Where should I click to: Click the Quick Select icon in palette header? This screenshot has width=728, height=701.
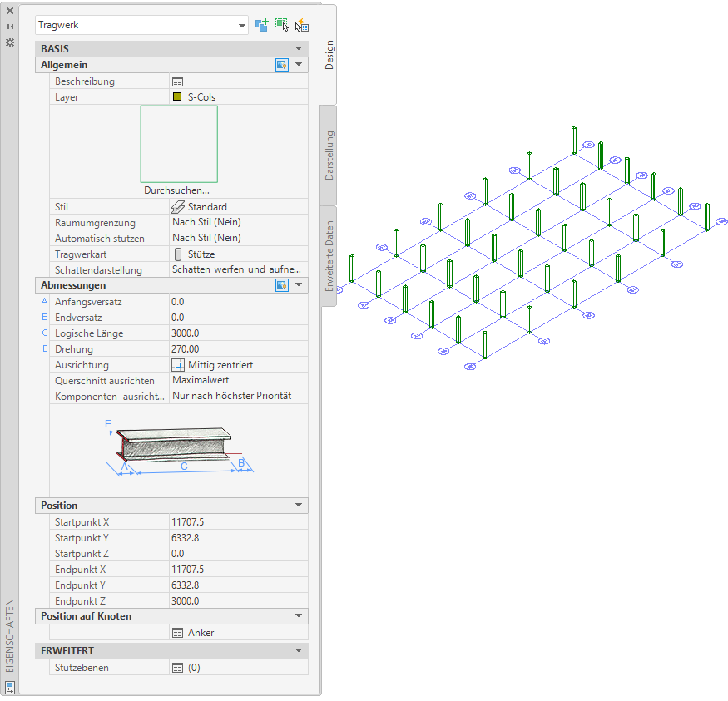tap(302, 25)
